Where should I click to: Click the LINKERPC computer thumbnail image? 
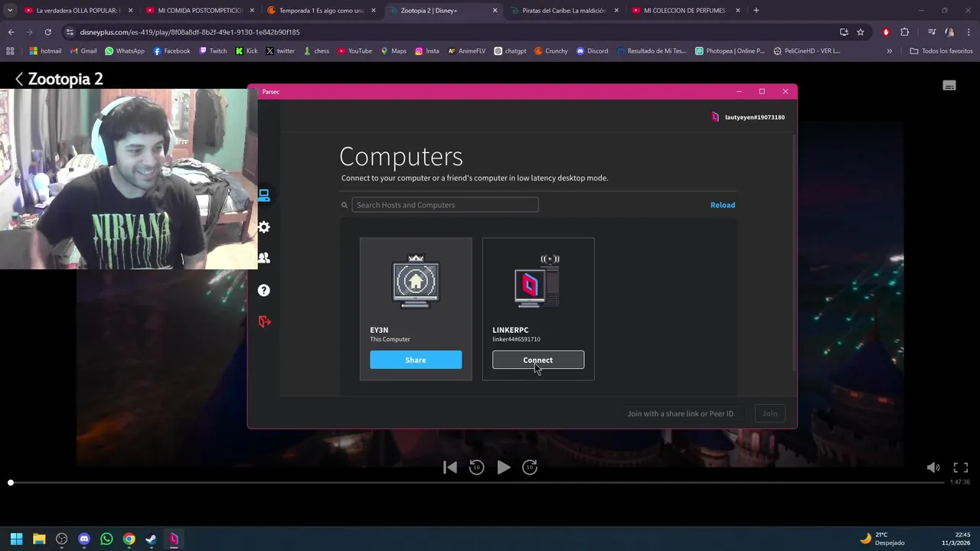pyautogui.click(x=538, y=282)
